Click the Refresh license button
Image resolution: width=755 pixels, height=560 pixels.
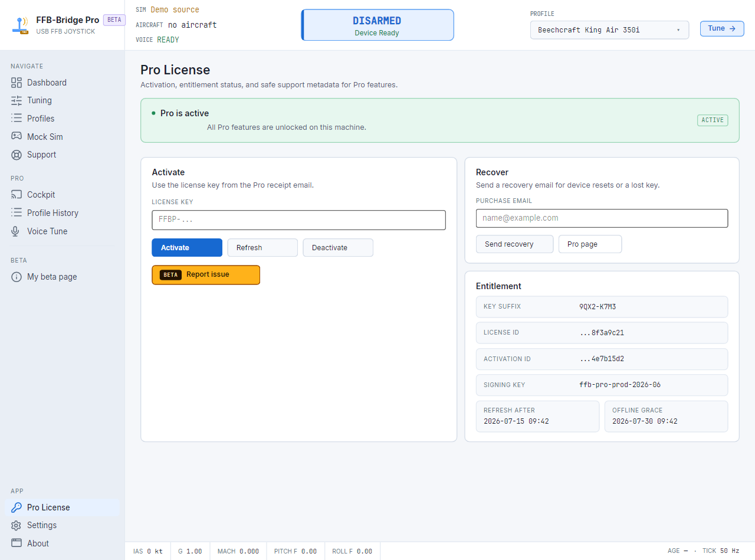(x=262, y=248)
